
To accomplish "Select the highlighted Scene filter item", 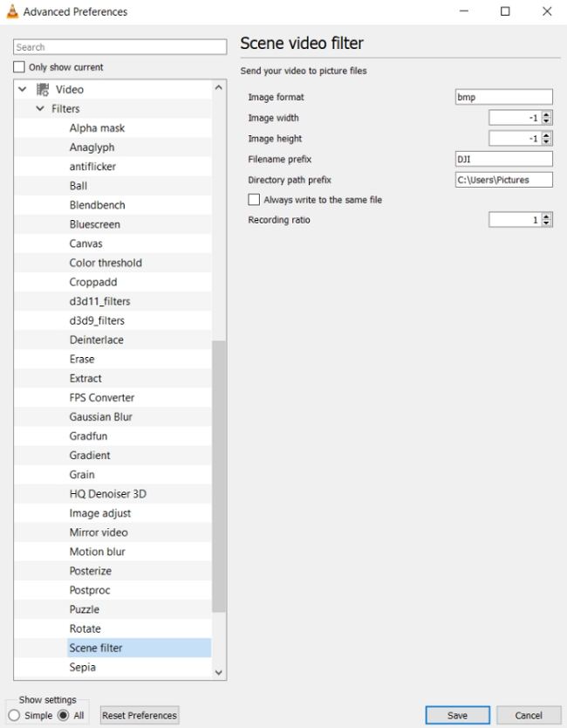I will (x=139, y=649).
